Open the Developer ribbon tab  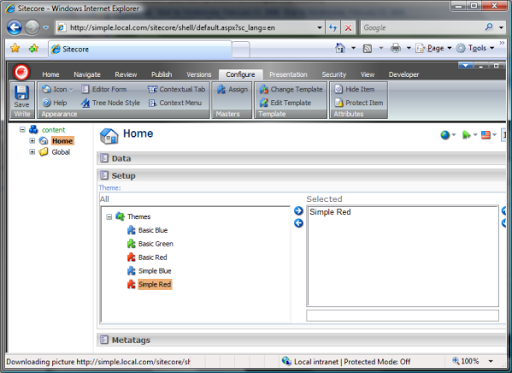click(404, 75)
